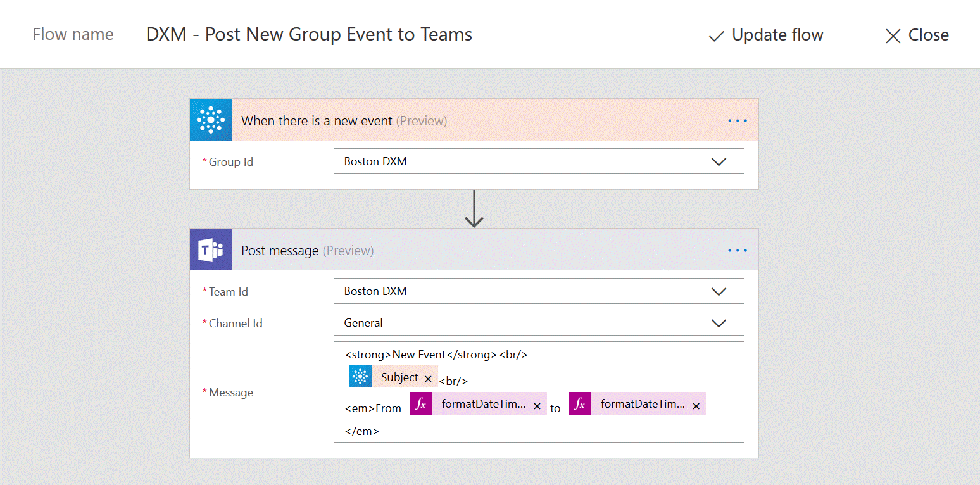Viewport: 980px width, 485px height.
Task: Expand the Channel Id dropdown
Action: pos(719,323)
